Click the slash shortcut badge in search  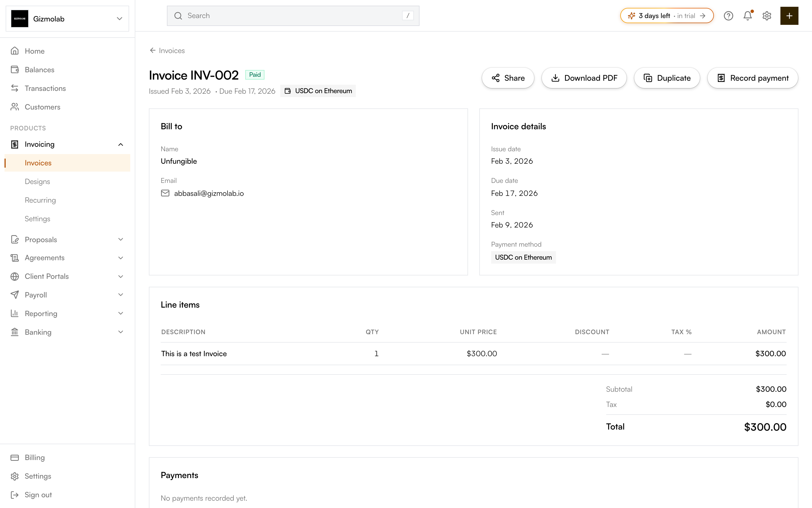[408, 16]
